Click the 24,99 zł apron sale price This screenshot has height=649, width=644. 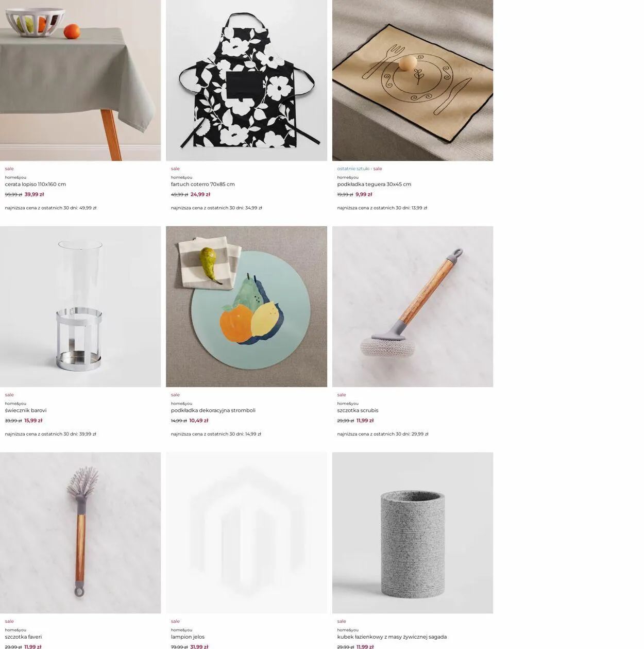pyautogui.click(x=200, y=194)
